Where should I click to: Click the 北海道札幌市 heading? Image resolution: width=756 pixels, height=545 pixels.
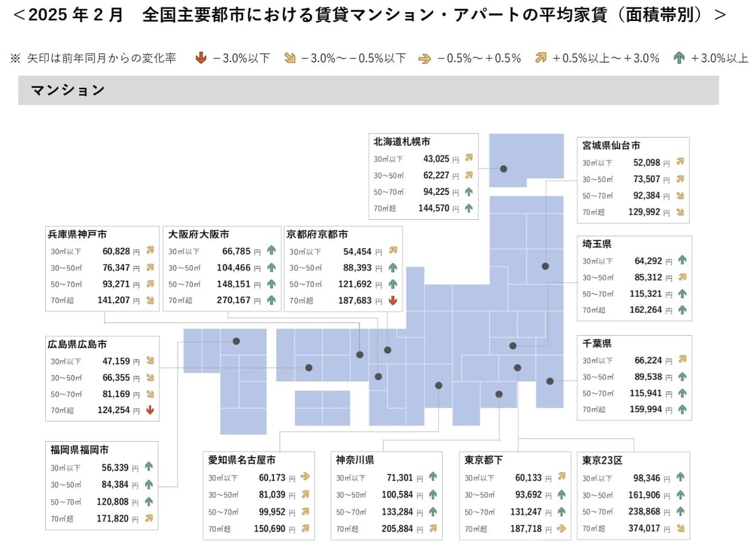tap(402, 142)
